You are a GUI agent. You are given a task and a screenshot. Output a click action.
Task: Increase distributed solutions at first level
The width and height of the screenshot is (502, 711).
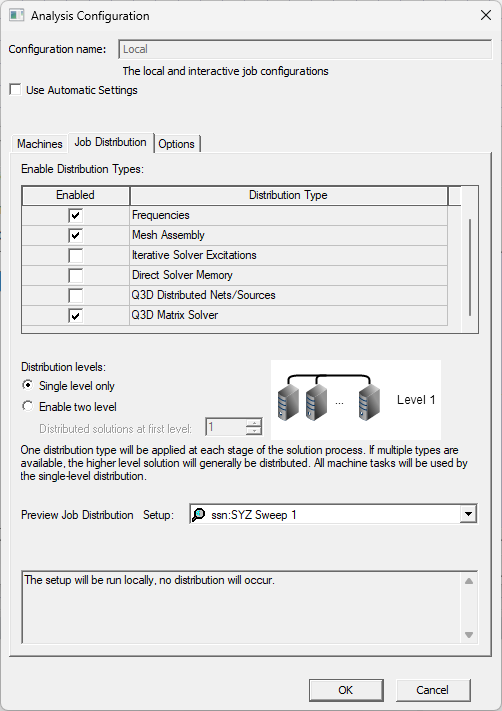(254, 423)
